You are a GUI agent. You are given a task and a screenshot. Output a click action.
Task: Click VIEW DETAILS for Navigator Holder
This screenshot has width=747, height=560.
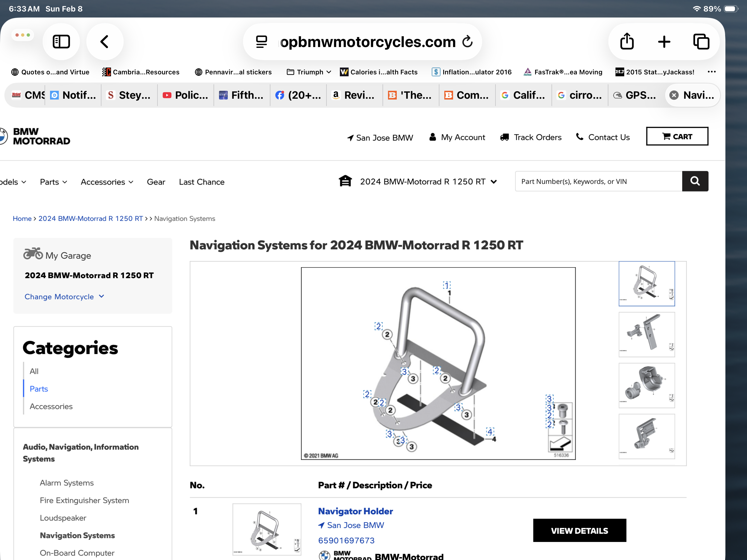pos(579,531)
